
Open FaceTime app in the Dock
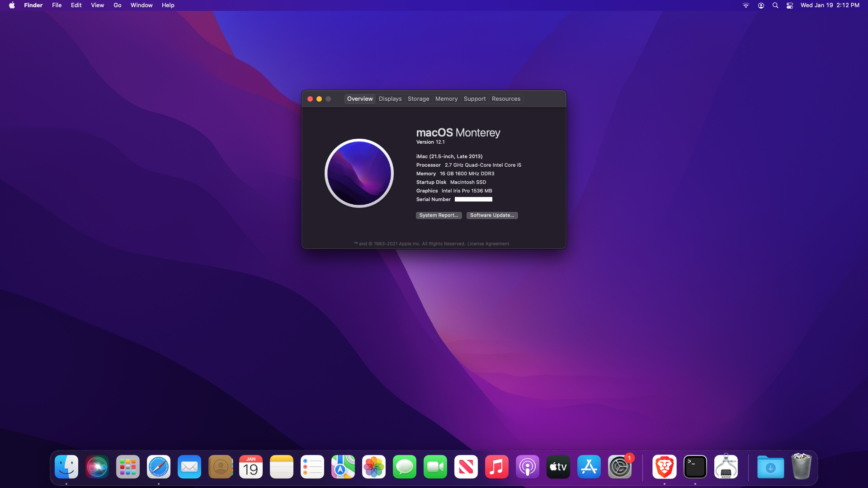[x=435, y=467]
